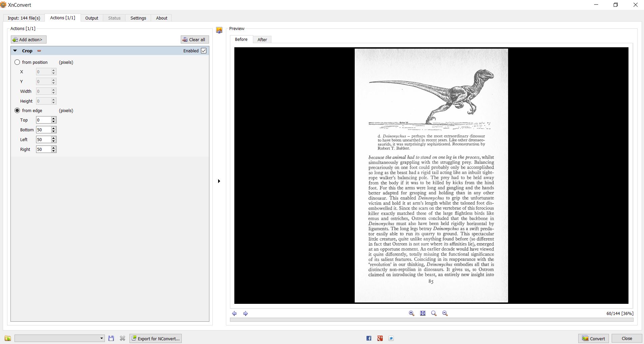Toggle the Crop action Enabled checkbox
This screenshot has height=344, width=644.
coord(204,51)
